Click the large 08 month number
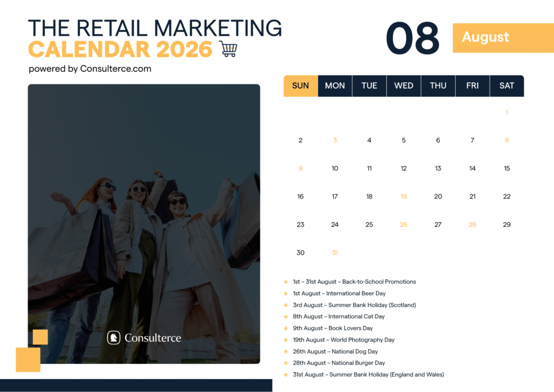The height and width of the screenshot is (392, 554). pyautogui.click(x=413, y=38)
